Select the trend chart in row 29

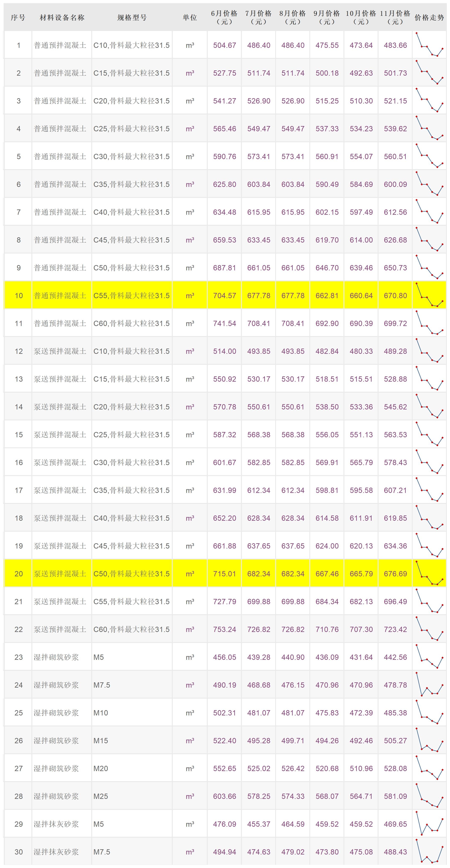(429, 824)
